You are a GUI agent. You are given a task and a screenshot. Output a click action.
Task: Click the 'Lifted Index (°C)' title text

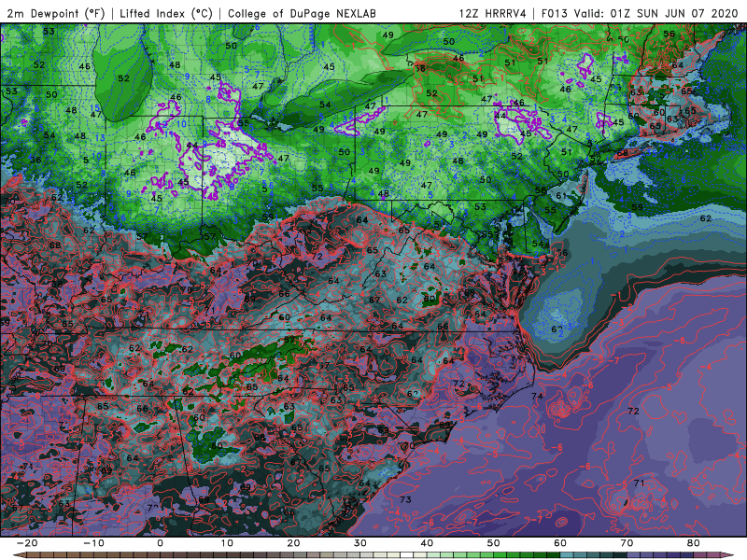click(166, 14)
